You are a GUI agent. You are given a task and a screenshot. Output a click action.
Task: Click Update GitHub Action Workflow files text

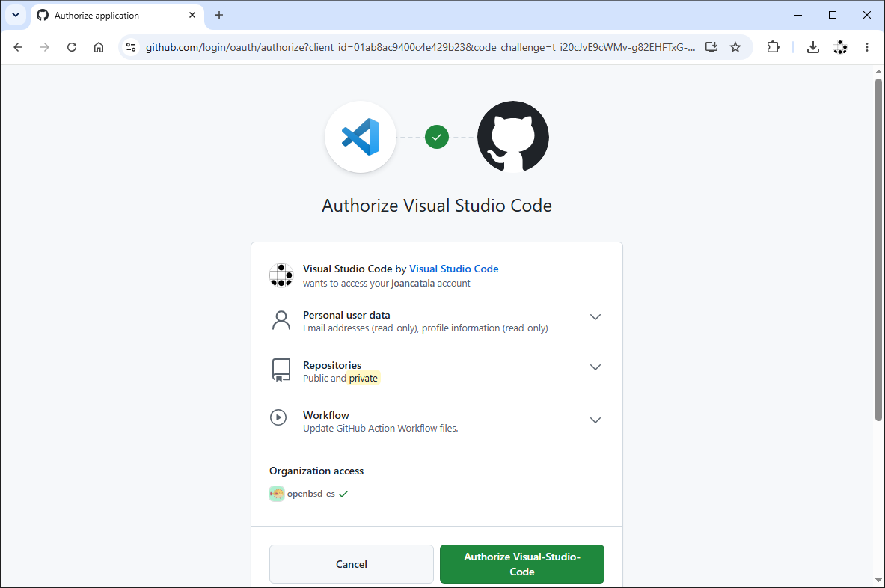(x=381, y=429)
